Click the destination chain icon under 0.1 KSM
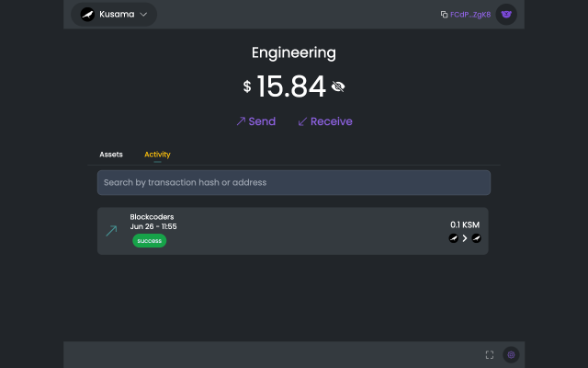The width and height of the screenshot is (588, 368). click(476, 238)
